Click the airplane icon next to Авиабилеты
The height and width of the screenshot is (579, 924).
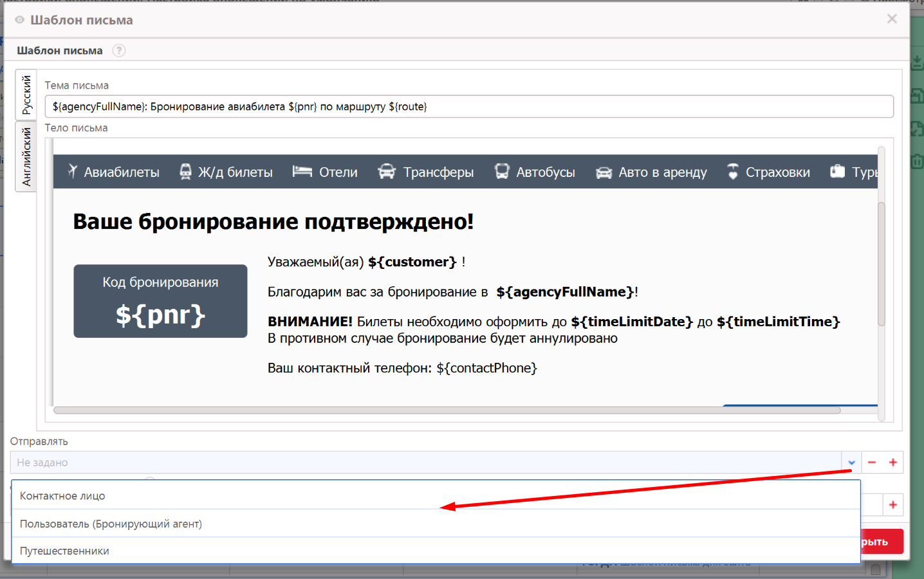pos(73,172)
